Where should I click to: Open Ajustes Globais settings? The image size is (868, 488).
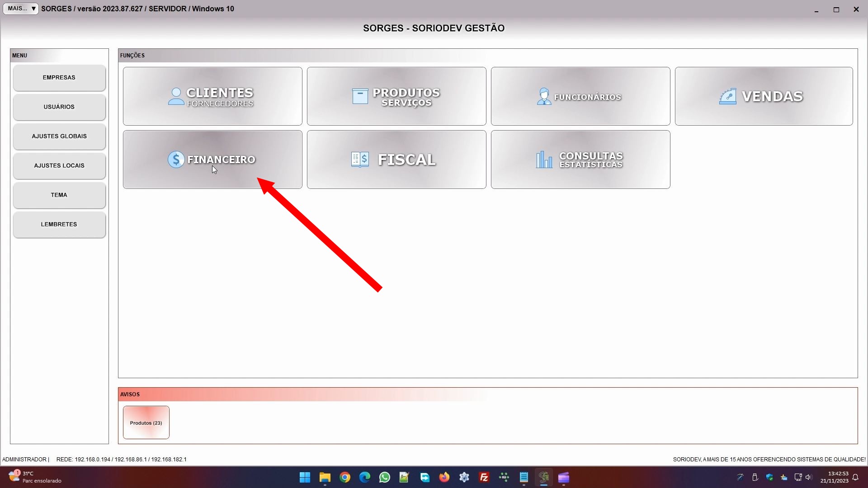point(59,136)
